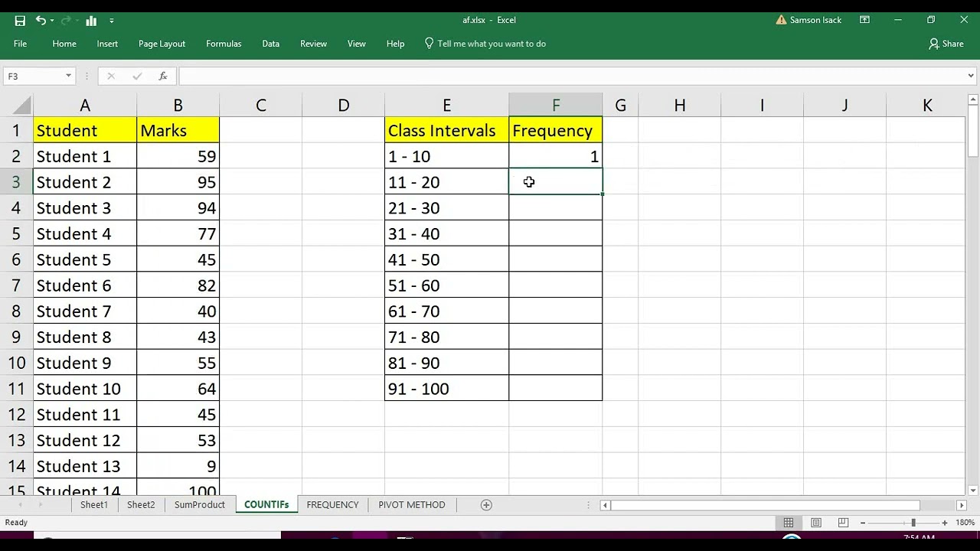Click the vertical scrollbar up arrow
980x551 pixels.
pyautogui.click(x=973, y=99)
